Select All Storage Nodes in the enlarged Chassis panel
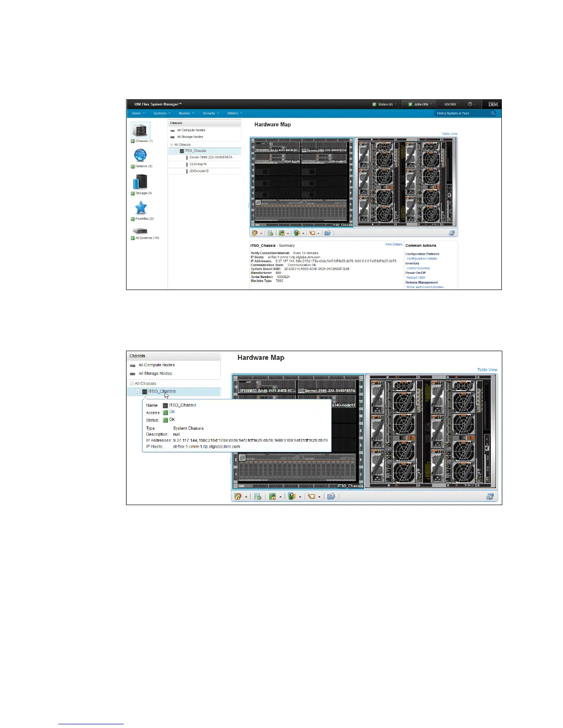This screenshot has height=728, width=563. pos(155,374)
